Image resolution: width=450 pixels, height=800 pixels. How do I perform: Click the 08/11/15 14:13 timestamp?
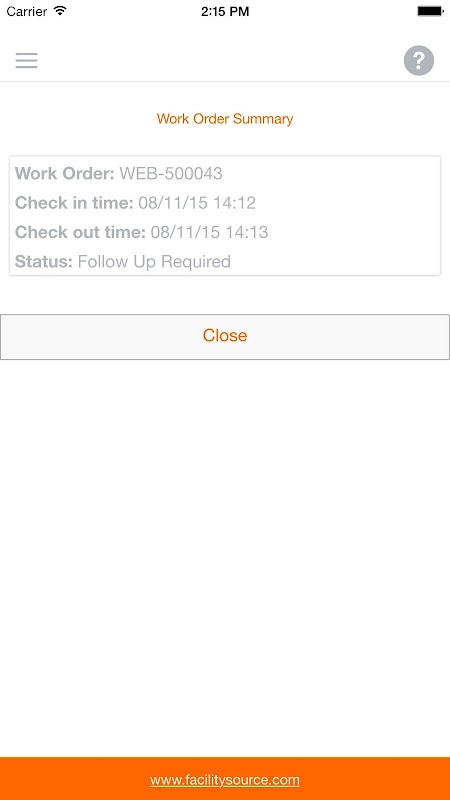coord(209,232)
